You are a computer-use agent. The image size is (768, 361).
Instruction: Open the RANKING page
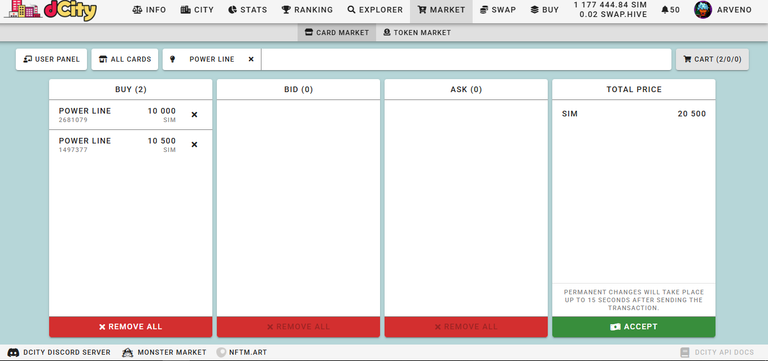[307, 10]
